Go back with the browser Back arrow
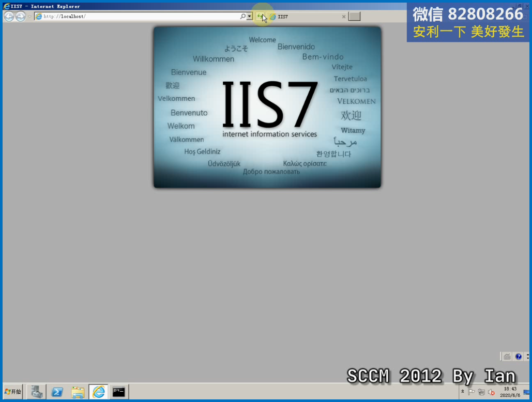The image size is (532, 402). point(9,16)
